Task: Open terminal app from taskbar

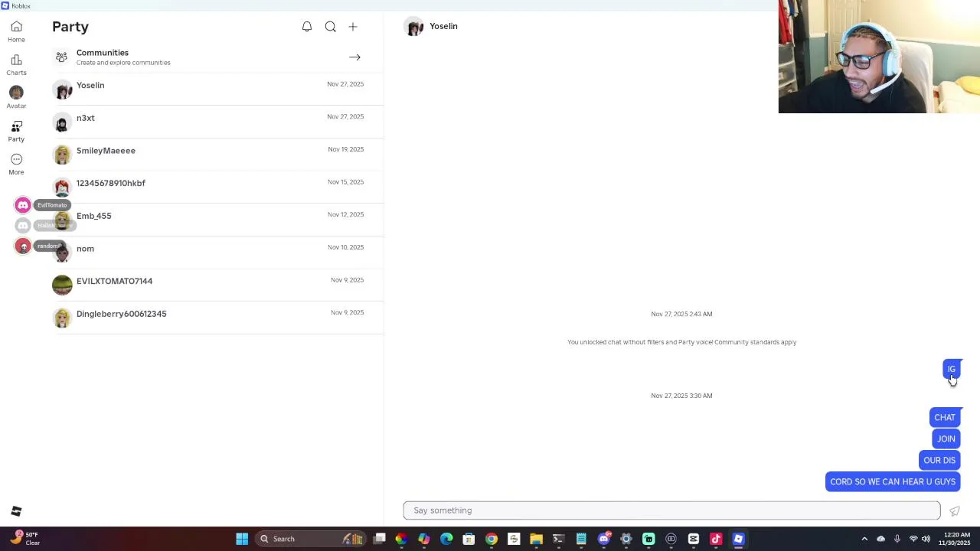Action: pos(558,539)
